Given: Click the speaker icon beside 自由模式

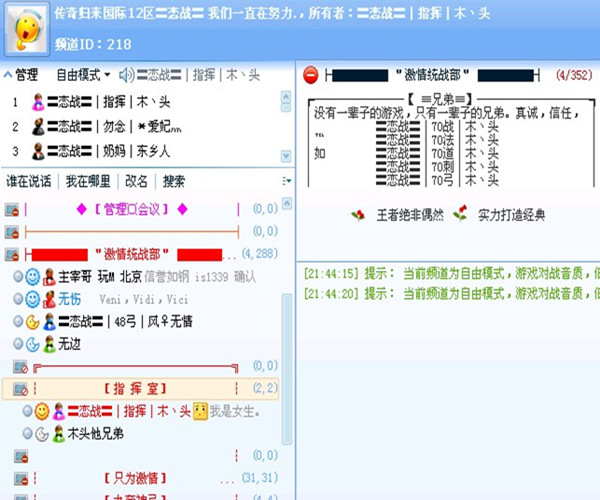Looking at the screenshot, I should coord(126,75).
